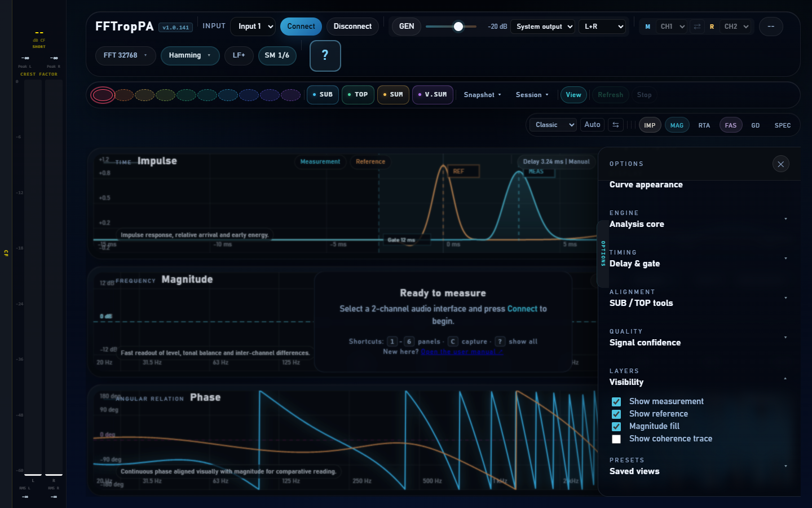Expand the Signal confidence section
Viewport: 812px width, 508px height.
(x=698, y=338)
